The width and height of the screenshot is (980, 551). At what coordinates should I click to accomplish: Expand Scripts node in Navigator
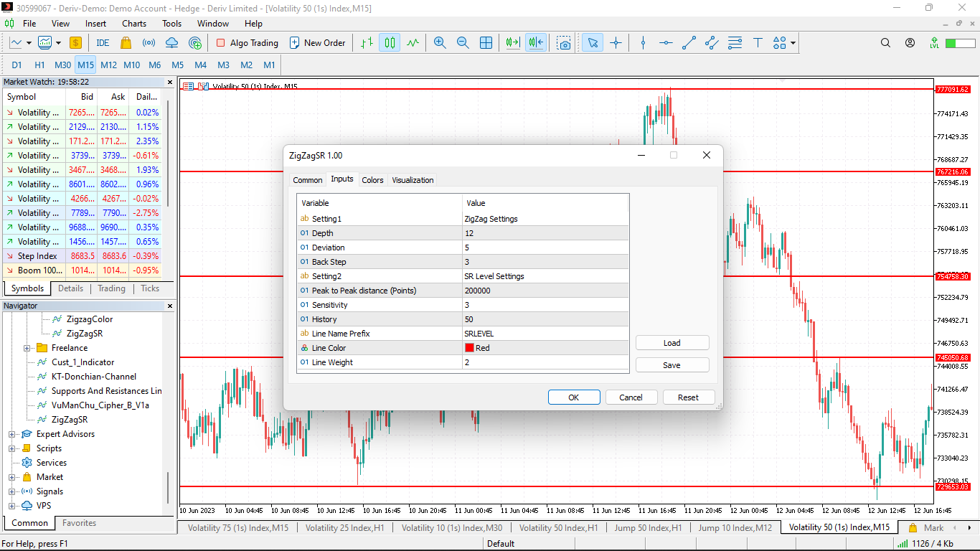point(11,448)
